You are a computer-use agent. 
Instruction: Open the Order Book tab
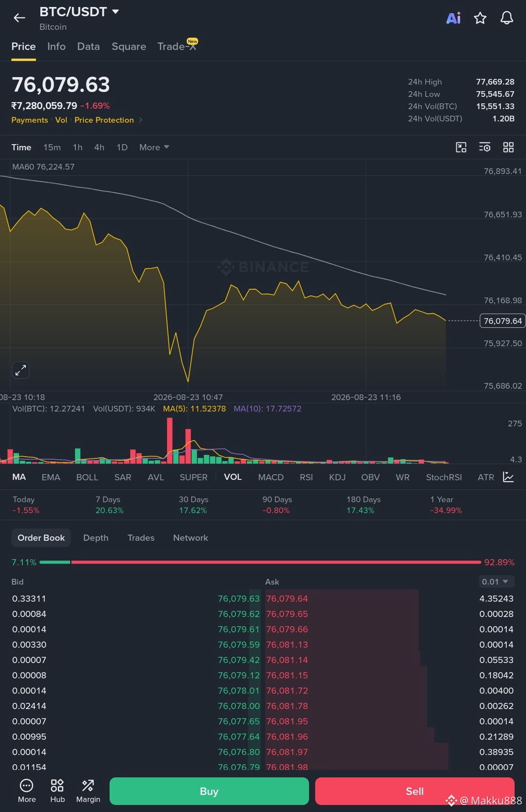pyautogui.click(x=41, y=538)
